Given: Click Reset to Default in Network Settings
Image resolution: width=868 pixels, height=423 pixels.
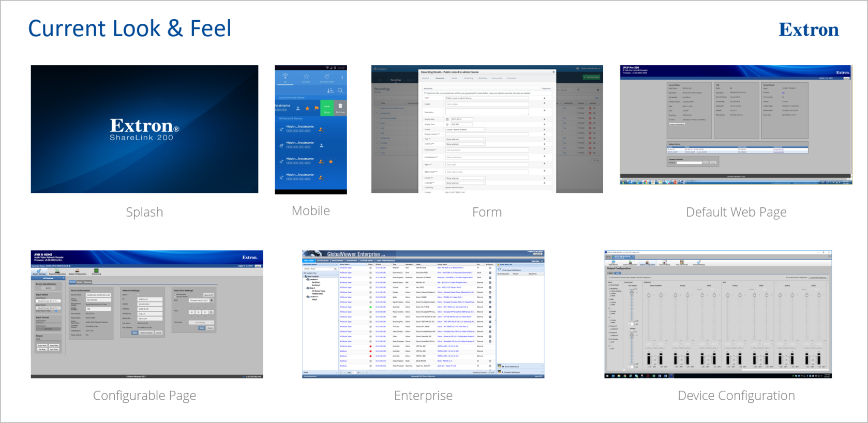Looking at the screenshot, I should click(x=146, y=333).
